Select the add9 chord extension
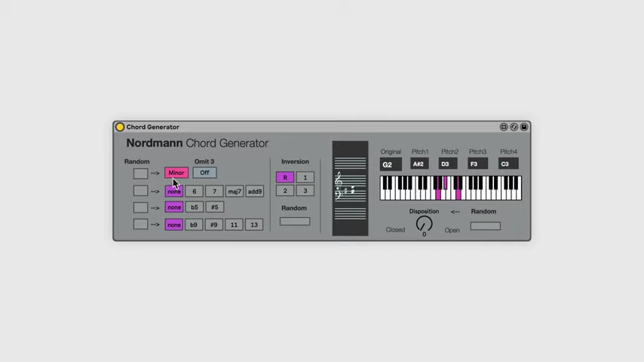The height and width of the screenshot is (362, 644). [x=255, y=192]
